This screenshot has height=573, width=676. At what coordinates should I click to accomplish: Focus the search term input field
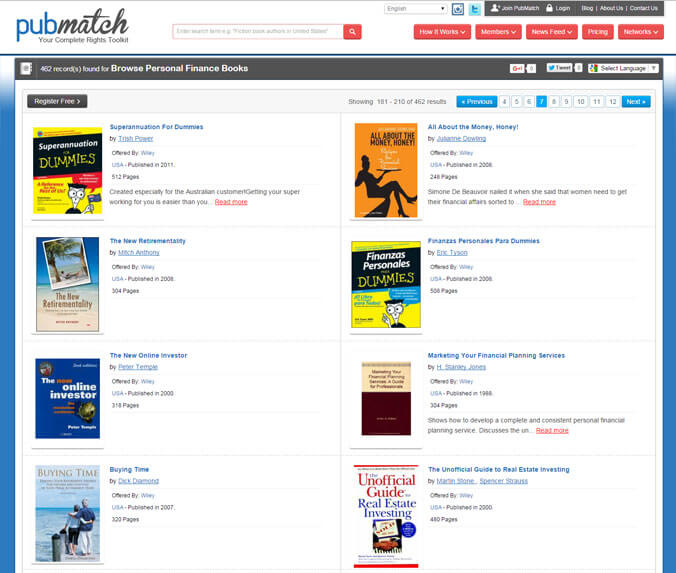[x=258, y=31]
